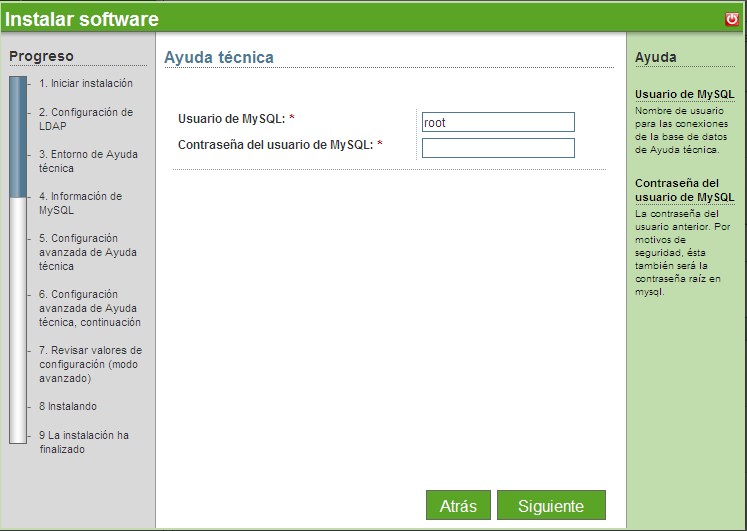Select step 2. Configuración de LDAP
The height and width of the screenshot is (531, 747).
[x=86, y=119]
